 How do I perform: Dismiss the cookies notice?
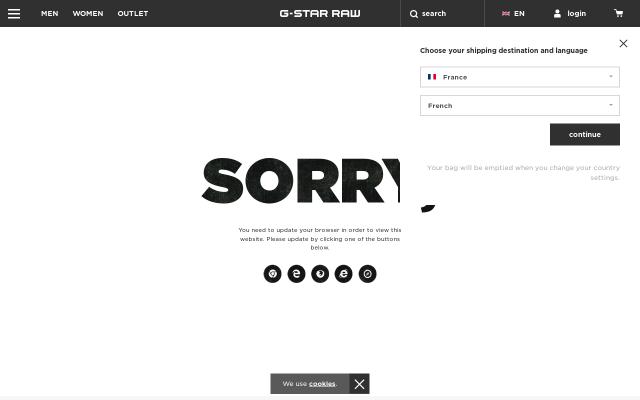pyautogui.click(x=359, y=384)
